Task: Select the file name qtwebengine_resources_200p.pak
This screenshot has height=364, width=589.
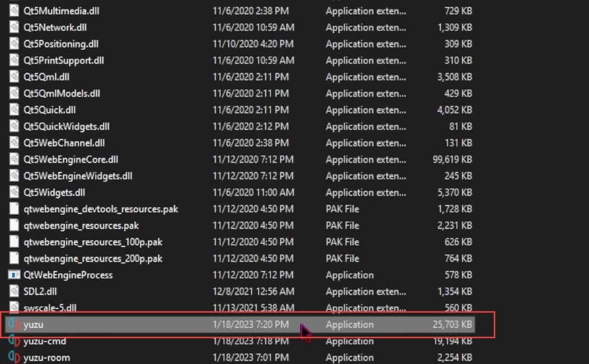Action: click(93, 258)
